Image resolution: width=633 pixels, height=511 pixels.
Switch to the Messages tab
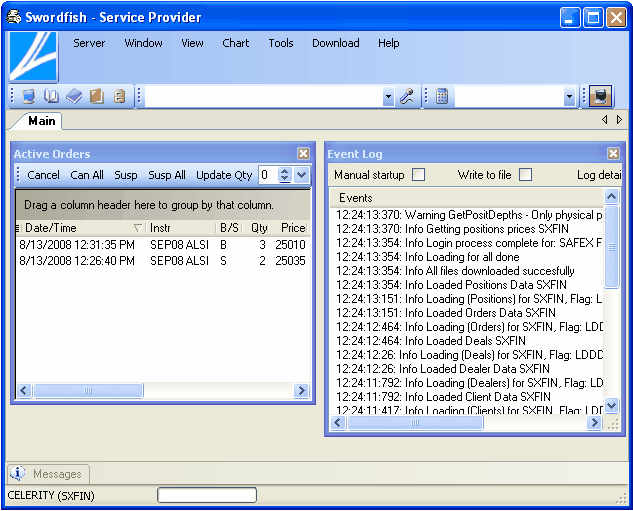(56, 474)
